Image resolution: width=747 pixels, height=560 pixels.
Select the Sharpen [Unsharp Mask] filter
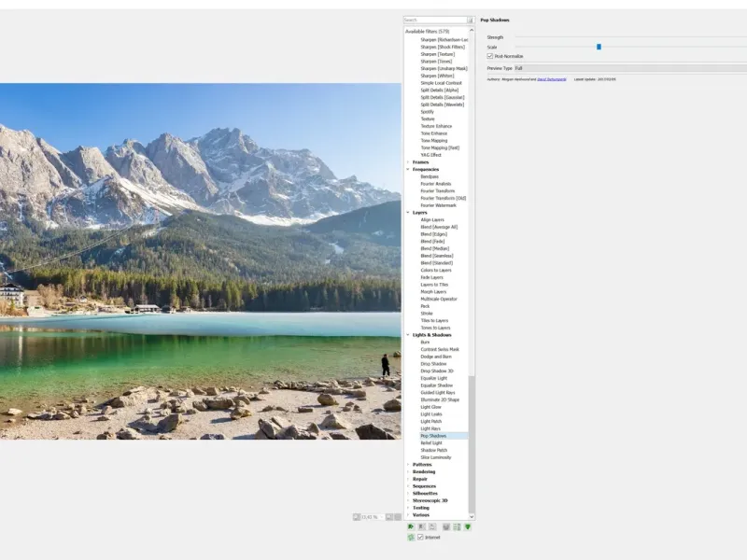click(x=444, y=68)
